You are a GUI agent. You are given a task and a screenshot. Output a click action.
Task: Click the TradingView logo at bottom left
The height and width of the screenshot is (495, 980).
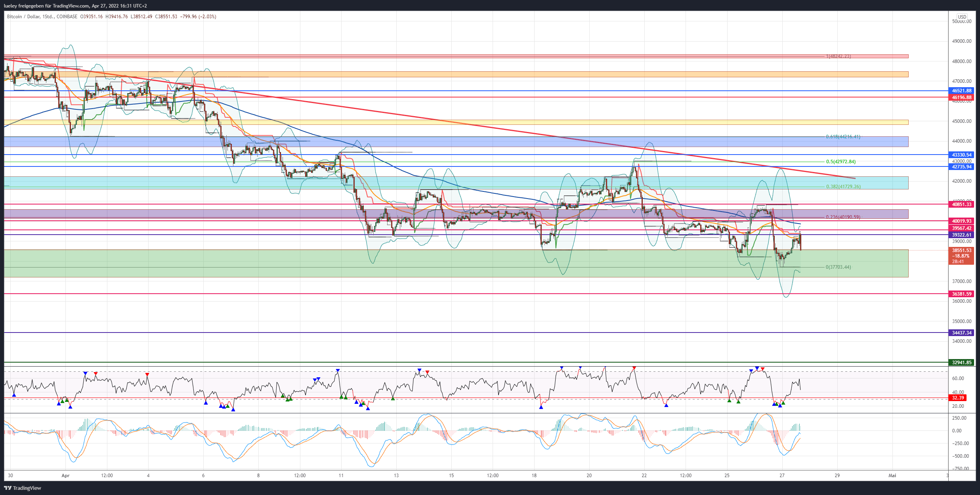(x=23, y=488)
